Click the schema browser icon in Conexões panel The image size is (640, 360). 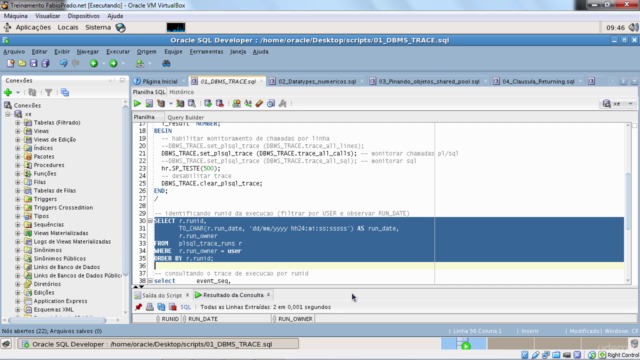coord(65,92)
